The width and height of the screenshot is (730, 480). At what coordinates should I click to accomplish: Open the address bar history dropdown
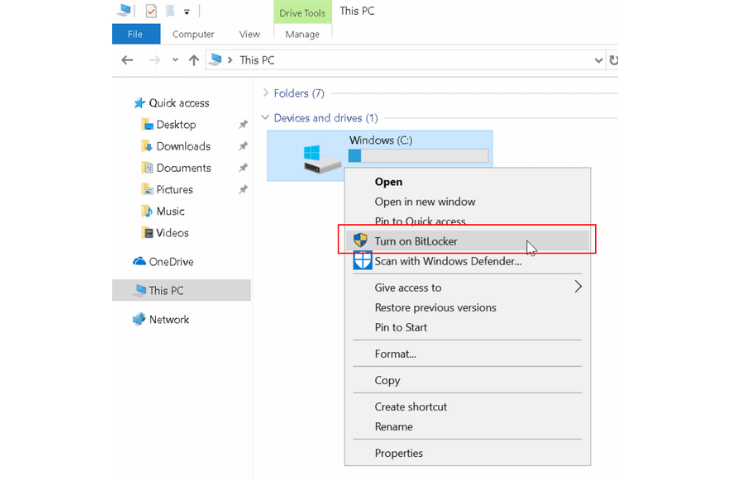coord(598,60)
